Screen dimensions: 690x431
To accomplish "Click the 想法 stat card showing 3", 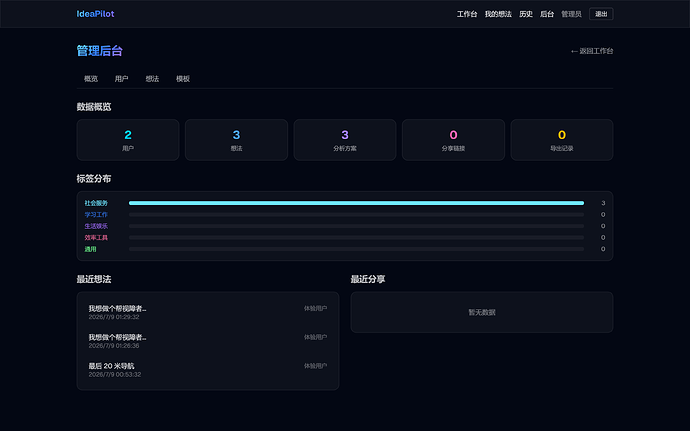I will pos(236,140).
